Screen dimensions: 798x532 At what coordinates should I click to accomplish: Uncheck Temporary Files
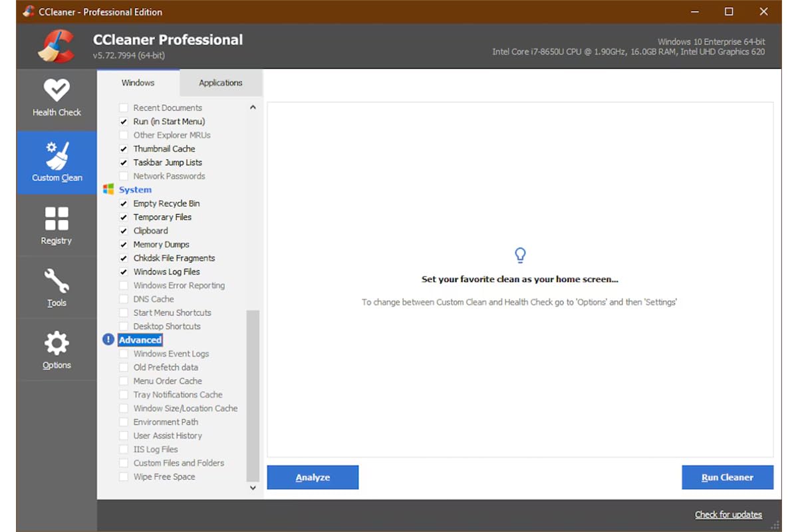click(124, 217)
